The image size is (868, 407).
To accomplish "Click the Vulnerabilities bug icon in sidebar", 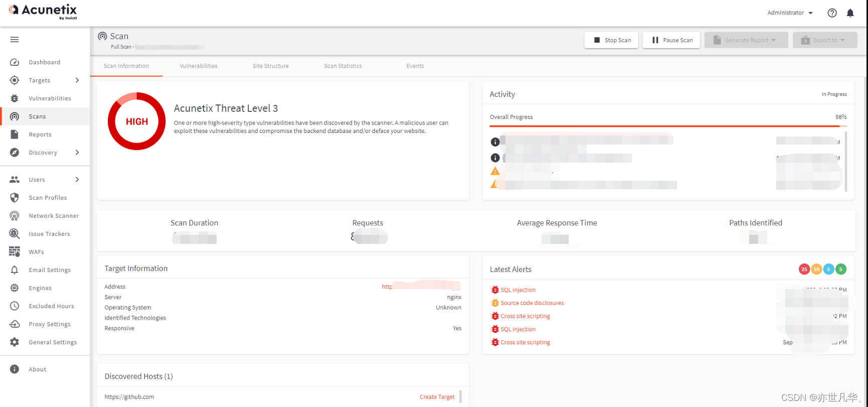I will coord(15,98).
